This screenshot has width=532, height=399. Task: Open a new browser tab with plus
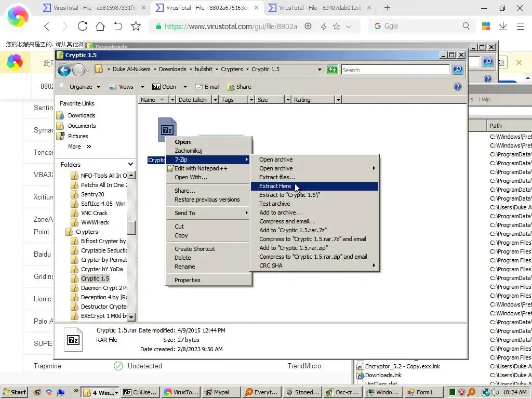(387, 7)
